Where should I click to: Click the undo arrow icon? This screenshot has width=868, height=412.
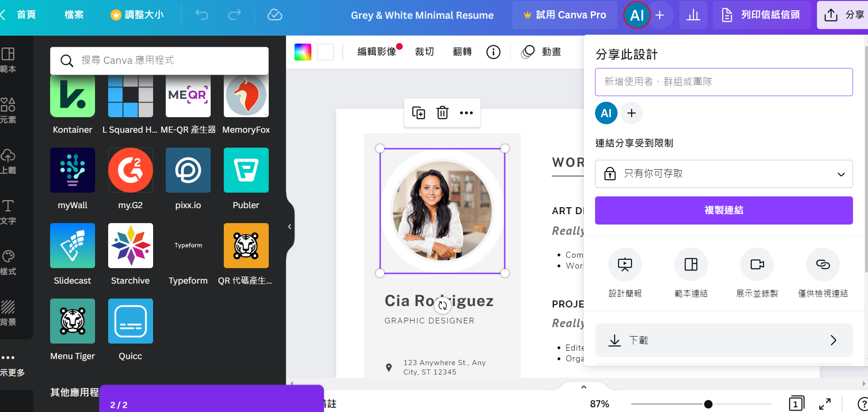202,15
